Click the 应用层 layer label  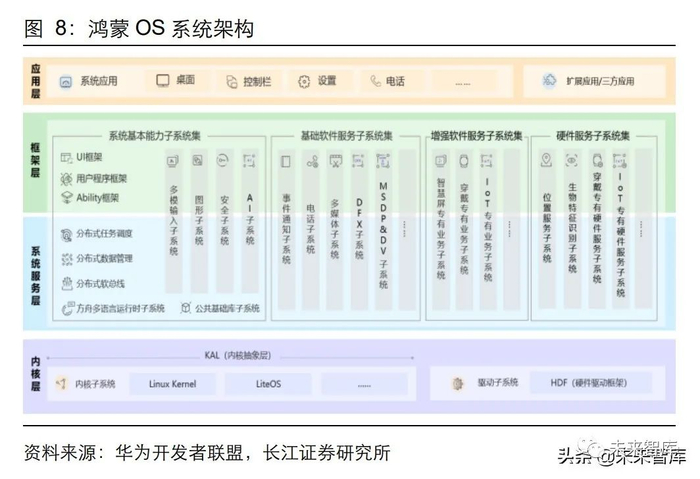36,81
